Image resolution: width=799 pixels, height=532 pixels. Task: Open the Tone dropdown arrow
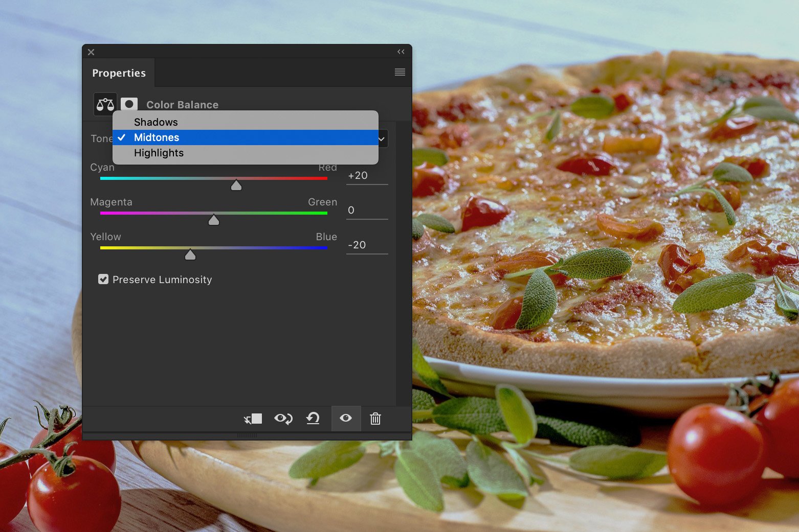click(381, 138)
